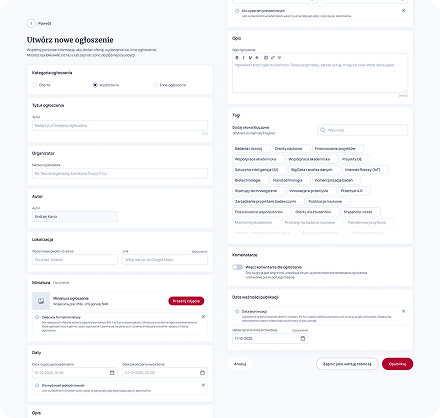Focus the tag search field

[362, 130]
